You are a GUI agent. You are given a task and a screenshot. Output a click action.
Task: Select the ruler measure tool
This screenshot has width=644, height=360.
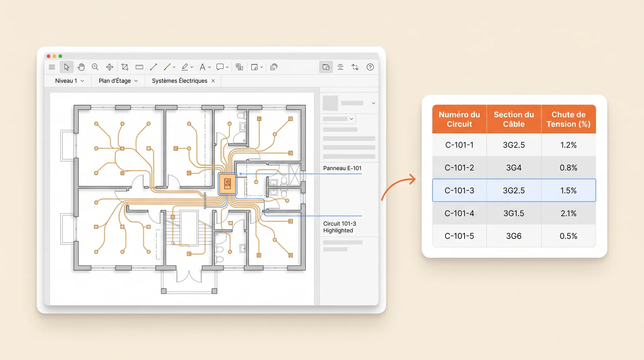tap(139, 67)
